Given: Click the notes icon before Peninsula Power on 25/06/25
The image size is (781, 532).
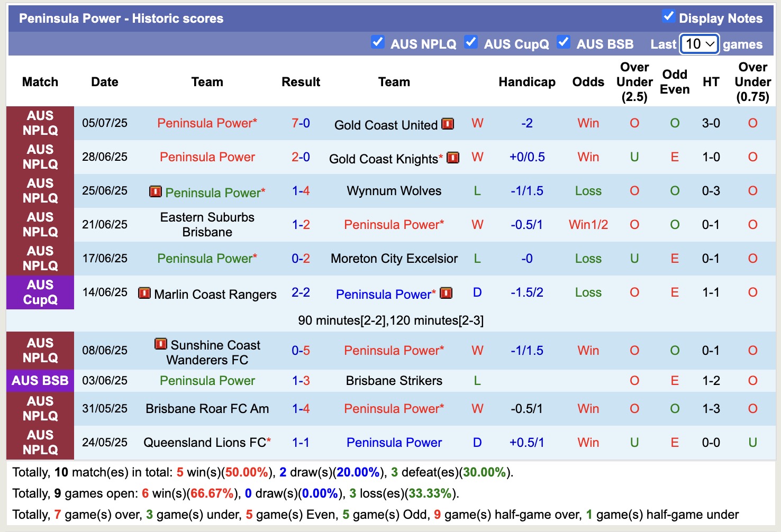Looking at the screenshot, I should tap(155, 192).
